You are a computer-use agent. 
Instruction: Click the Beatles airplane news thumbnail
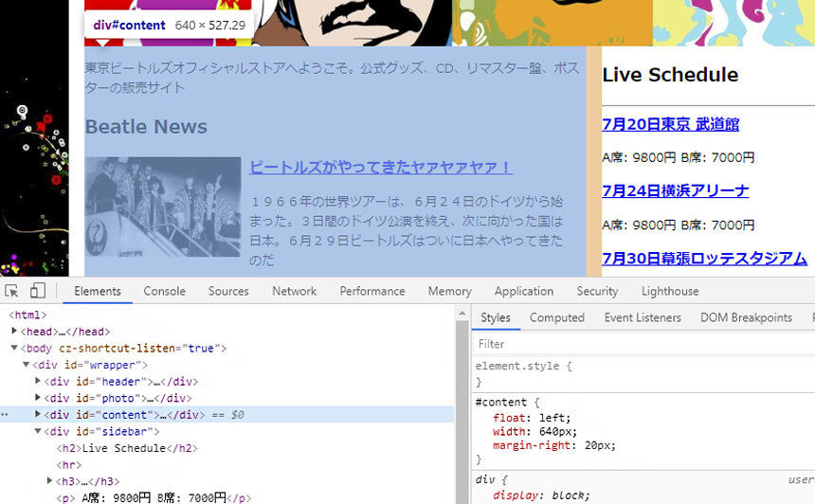(x=163, y=207)
